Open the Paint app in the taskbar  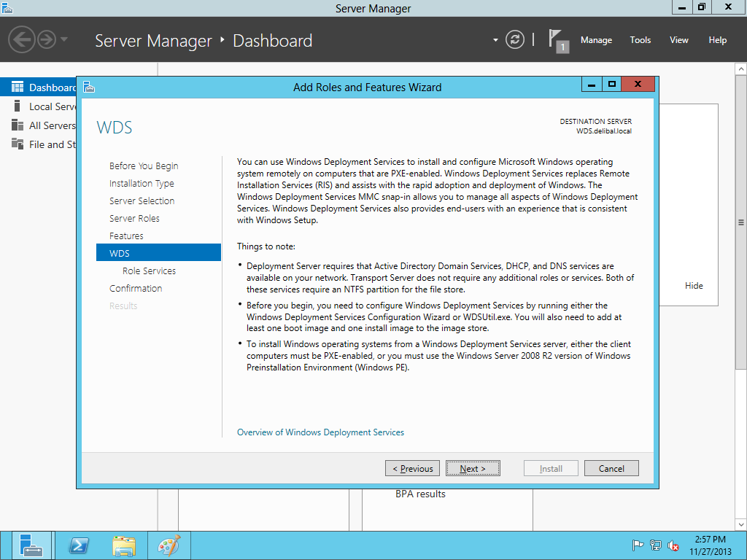pos(169,545)
